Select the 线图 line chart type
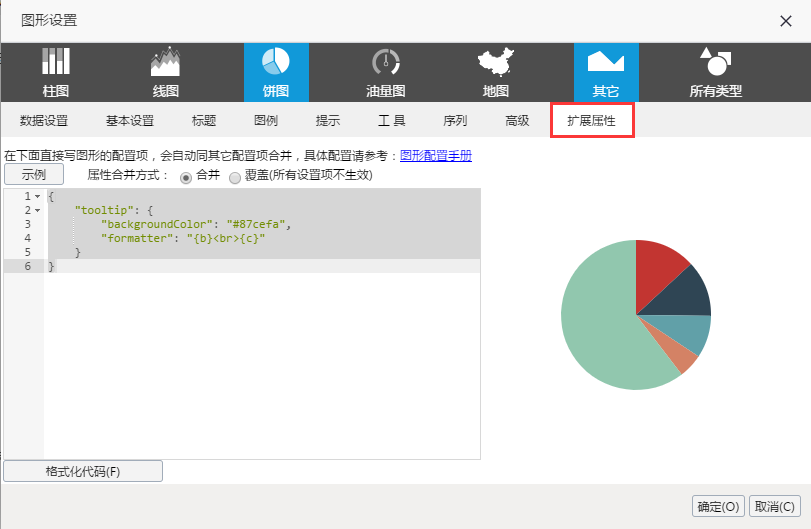The height and width of the screenshot is (529, 811). click(x=166, y=72)
